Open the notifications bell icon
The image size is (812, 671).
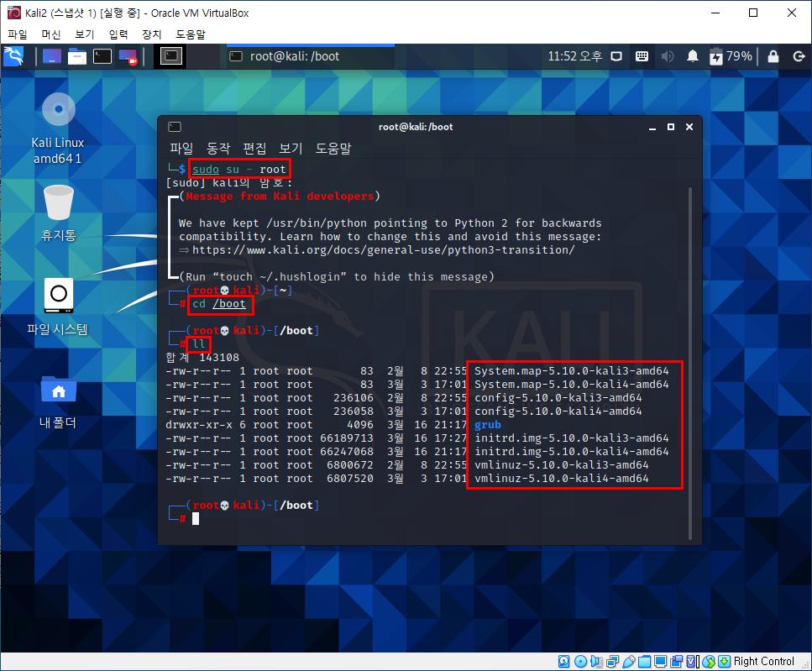(693, 56)
